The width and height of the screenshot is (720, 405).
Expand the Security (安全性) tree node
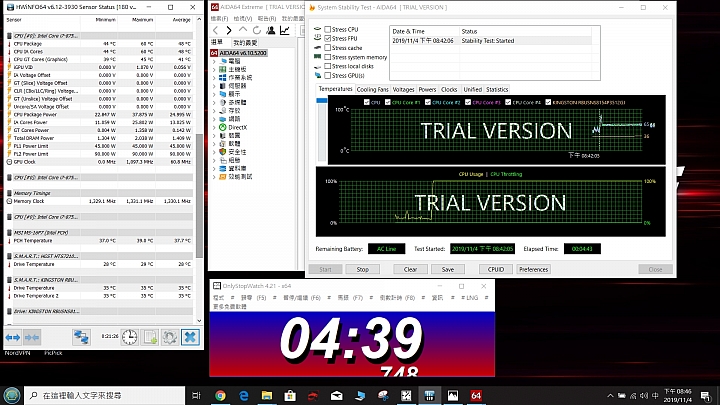pos(214,152)
